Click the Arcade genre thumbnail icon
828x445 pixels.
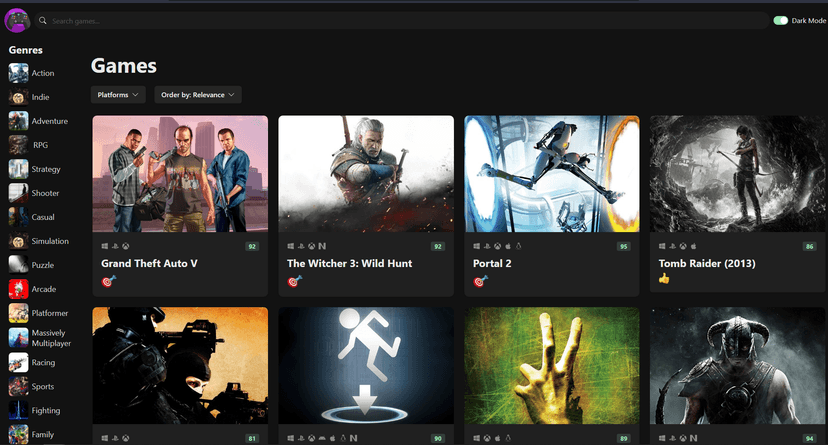click(x=18, y=289)
